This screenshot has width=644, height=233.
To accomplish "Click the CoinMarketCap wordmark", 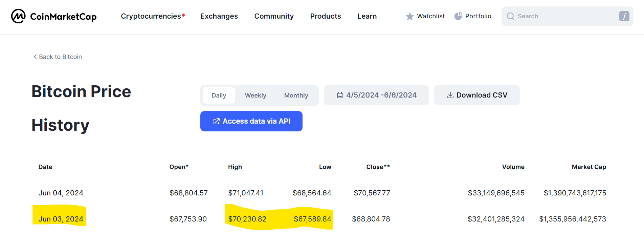I will [x=63, y=16].
